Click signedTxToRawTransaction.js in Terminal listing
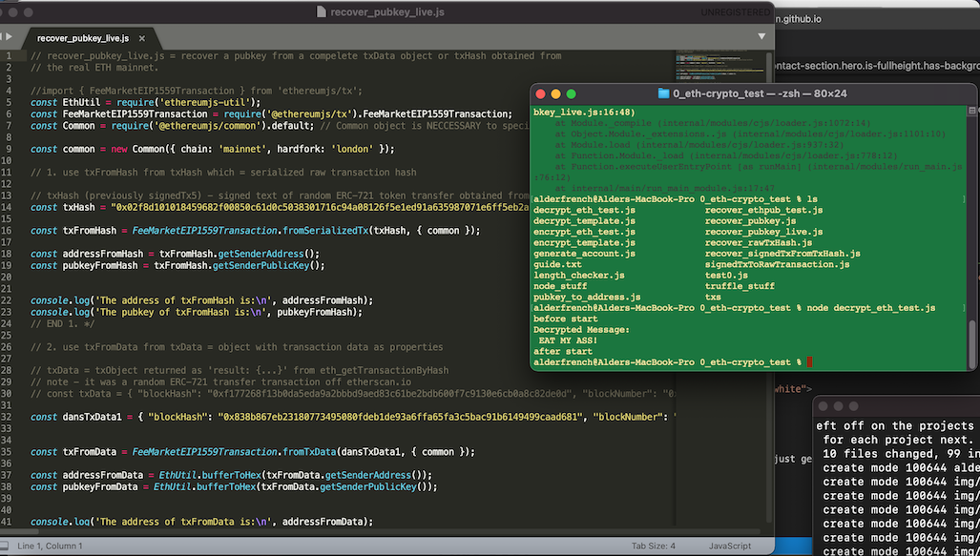Screen dimensions: 980x556 pos(778,264)
